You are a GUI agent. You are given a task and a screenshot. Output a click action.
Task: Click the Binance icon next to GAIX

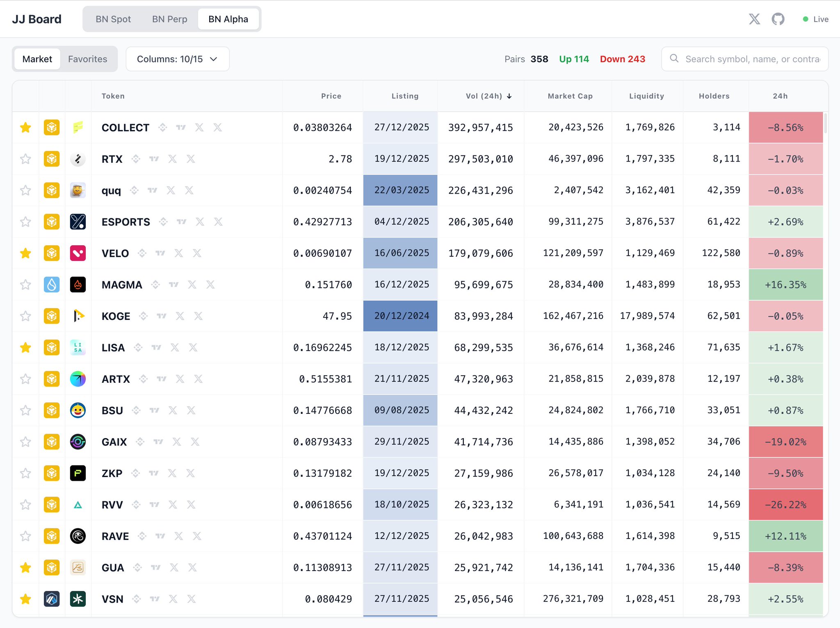pos(140,442)
